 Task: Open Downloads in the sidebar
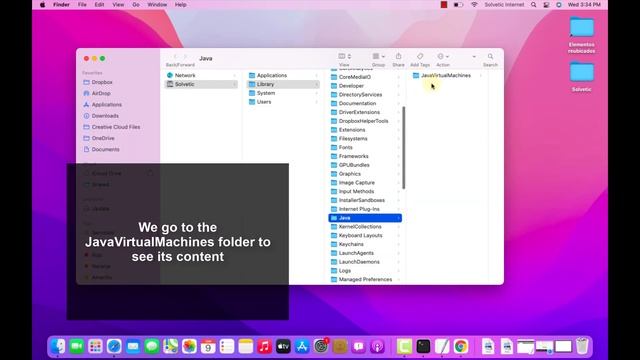(105, 116)
